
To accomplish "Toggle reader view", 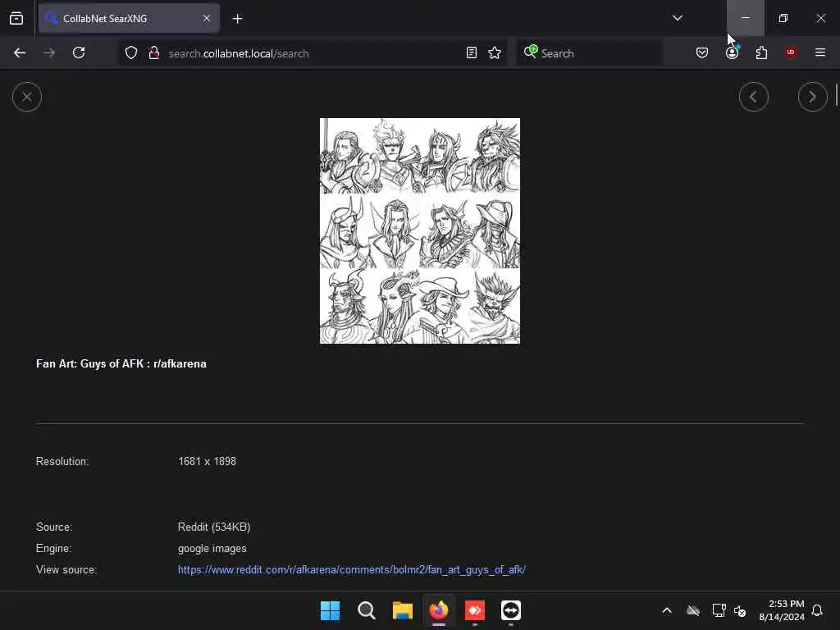I will pyautogui.click(x=472, y=52).
